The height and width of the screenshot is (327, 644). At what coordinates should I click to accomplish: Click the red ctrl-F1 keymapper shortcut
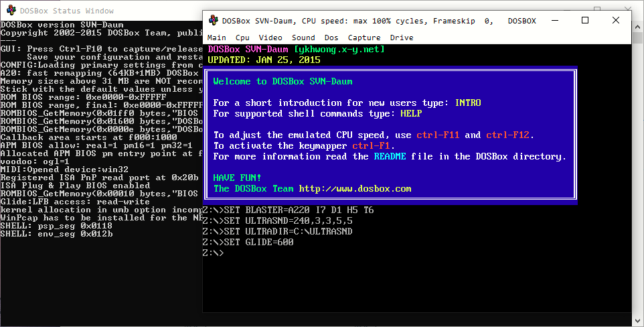point(372,145)
